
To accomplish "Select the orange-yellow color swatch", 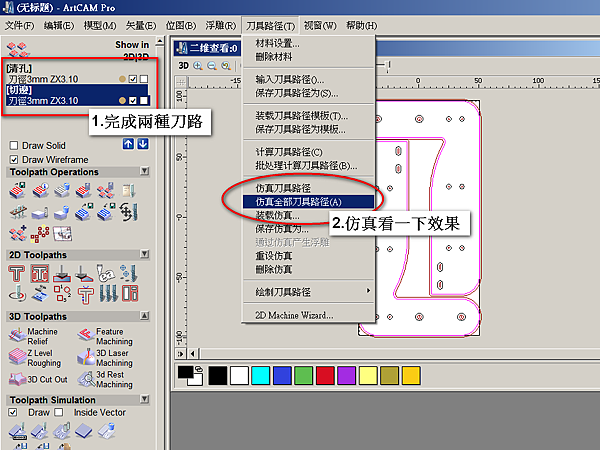I will click(411, 375).
